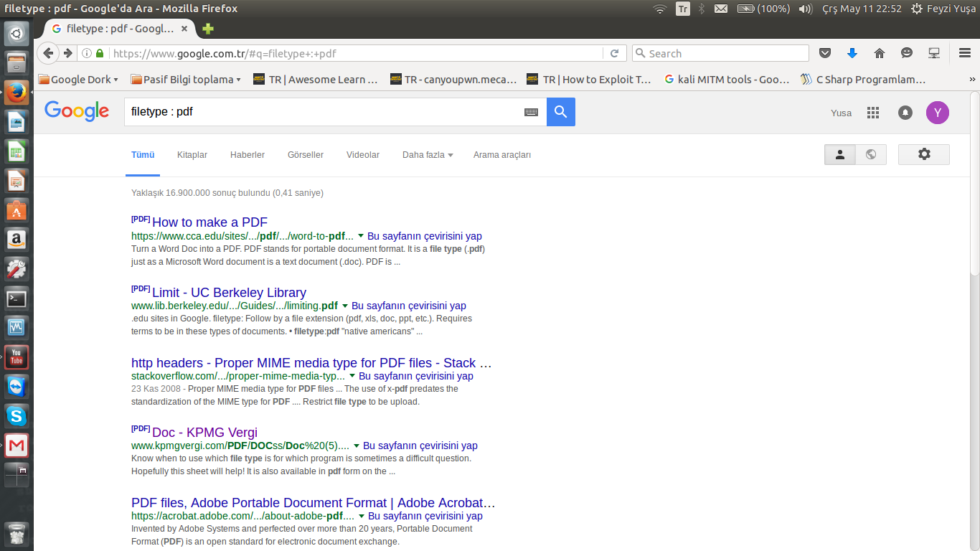Go to Firefox home page icon
This screenshot has width=980, height=551.
pyautogui.click(x=880, y=53)
